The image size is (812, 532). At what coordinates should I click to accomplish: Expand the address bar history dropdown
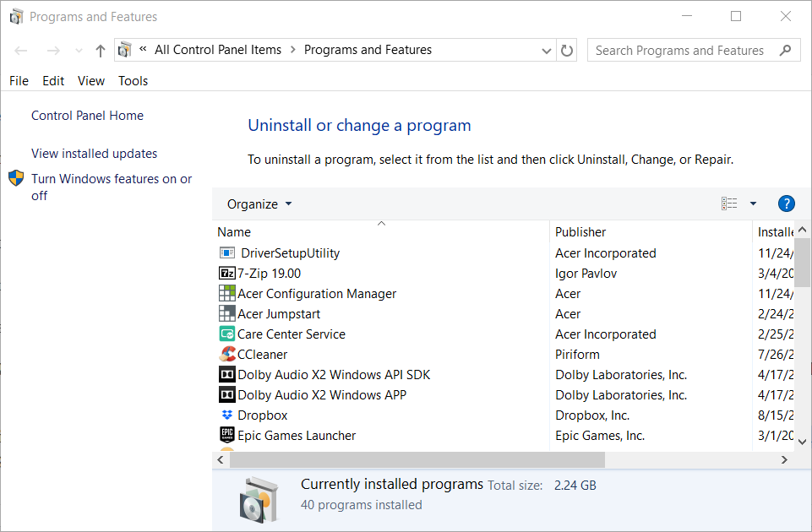click(546, 51)
